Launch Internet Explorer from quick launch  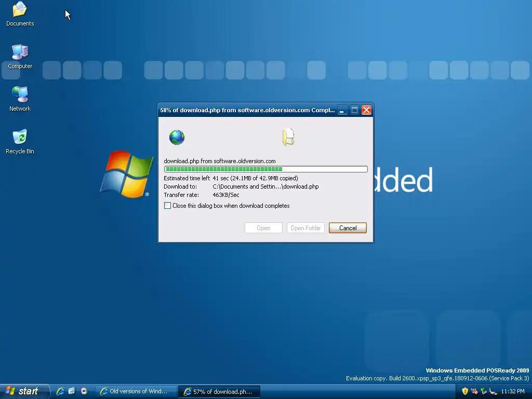(x=60, y=391)
